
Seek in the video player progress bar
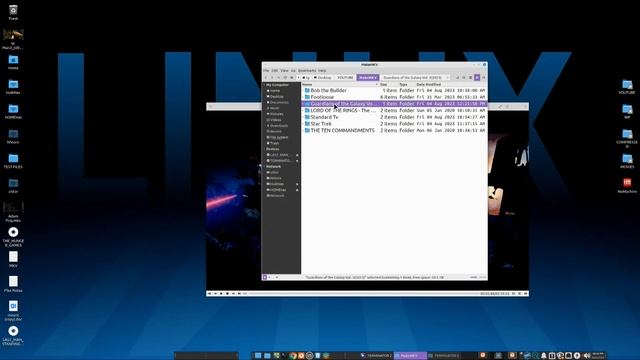363,293
